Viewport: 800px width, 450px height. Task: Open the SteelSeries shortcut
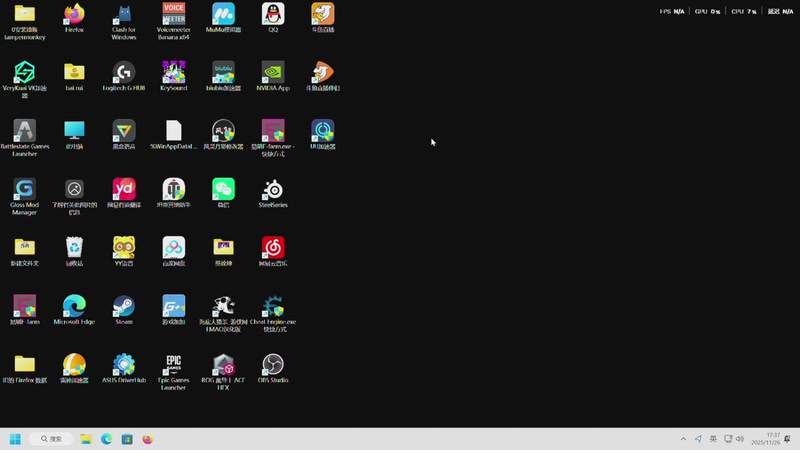(x=273, y=193)
